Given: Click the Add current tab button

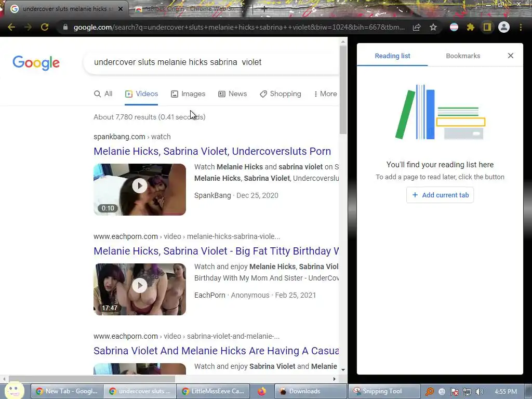Looking at the screenshot, I should pos(440,195).
